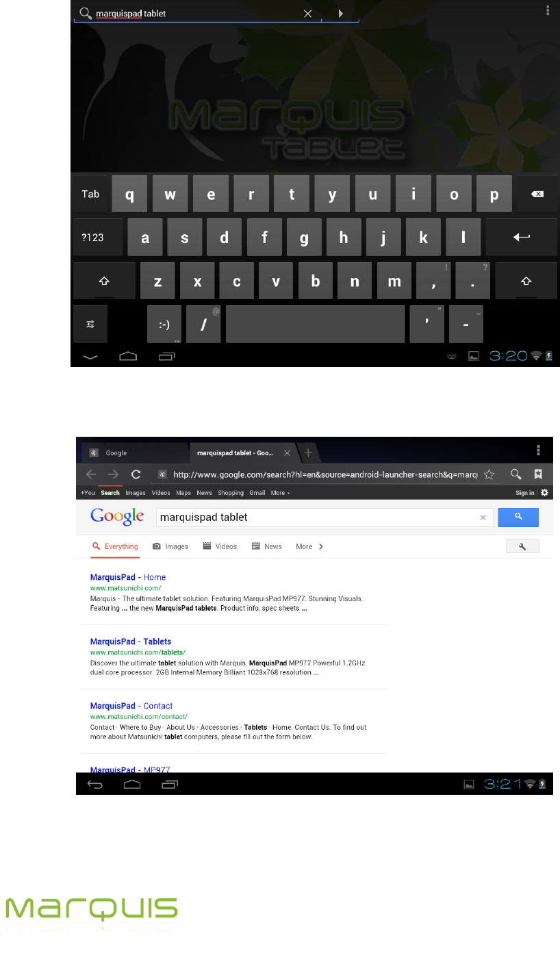Expand More search filters chevron
Screen dimensions: 560x955
309,546
